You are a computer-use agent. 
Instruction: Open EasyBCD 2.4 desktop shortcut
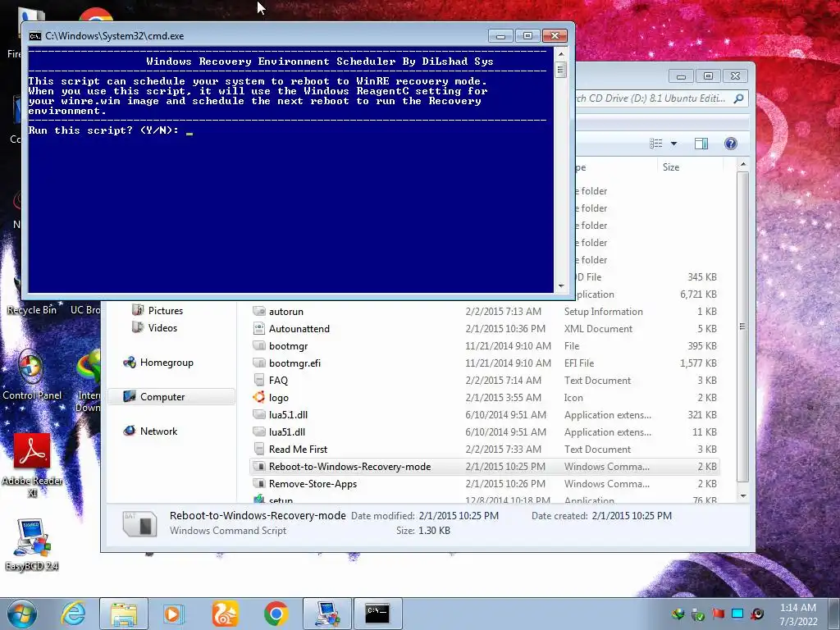coord(32,545)
